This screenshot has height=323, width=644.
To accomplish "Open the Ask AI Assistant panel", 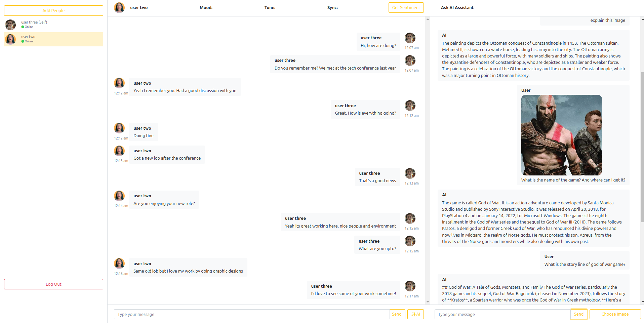I will (457, 7).
